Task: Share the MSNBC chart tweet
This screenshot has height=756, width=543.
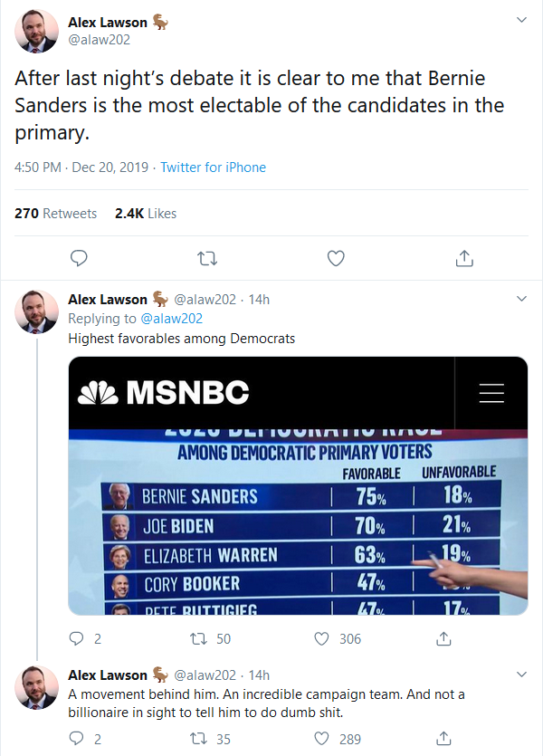Action: point(443,638)
